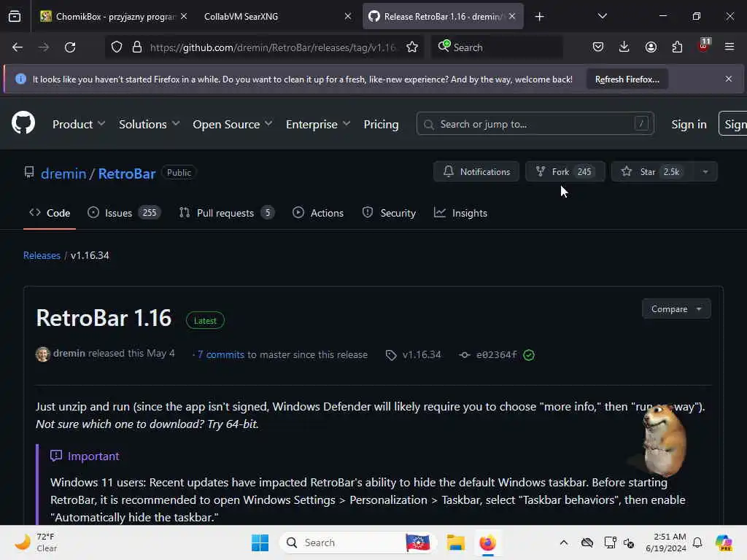Open a new browser tab

pos(539,17)
